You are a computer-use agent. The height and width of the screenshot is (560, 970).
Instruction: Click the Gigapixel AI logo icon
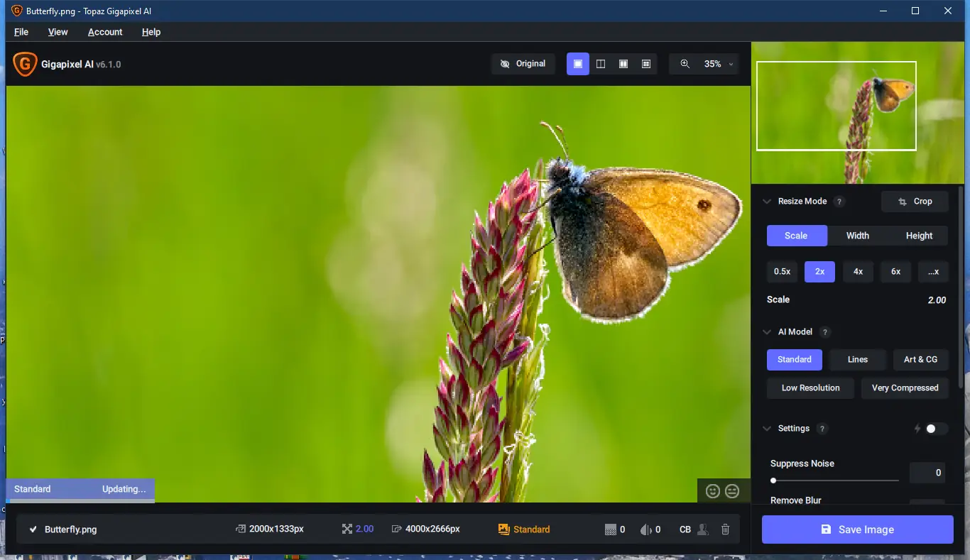click(25, 64)
